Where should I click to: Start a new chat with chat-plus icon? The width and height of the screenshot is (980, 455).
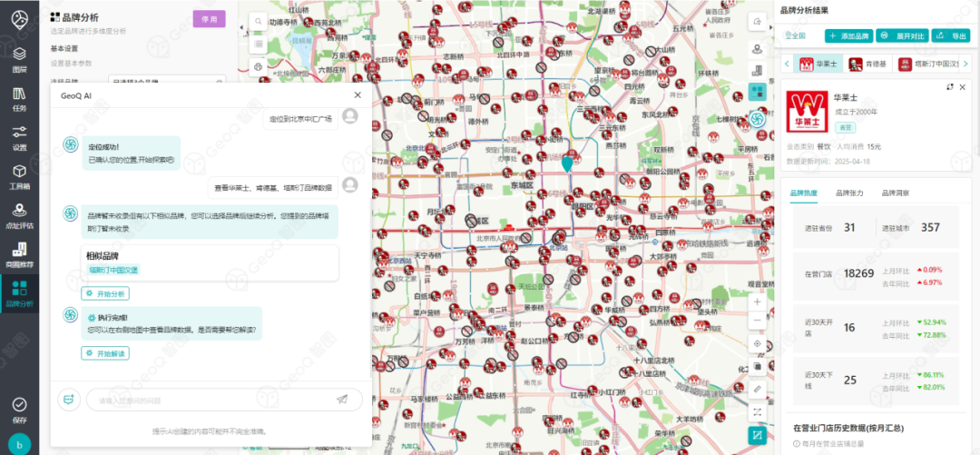68,400
